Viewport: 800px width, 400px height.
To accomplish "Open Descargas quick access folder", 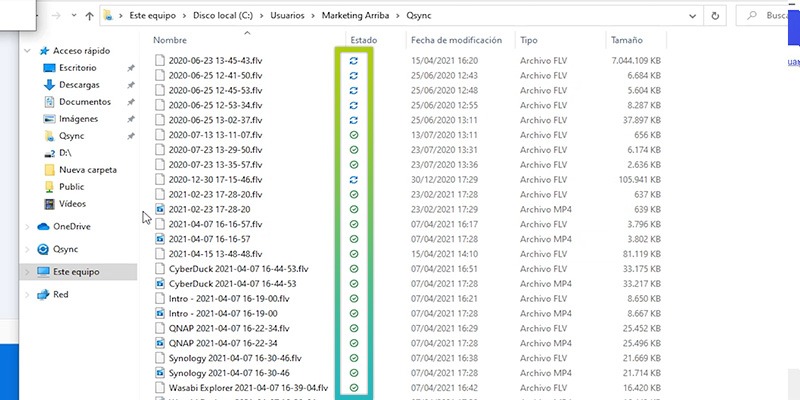I will point(79,85).
